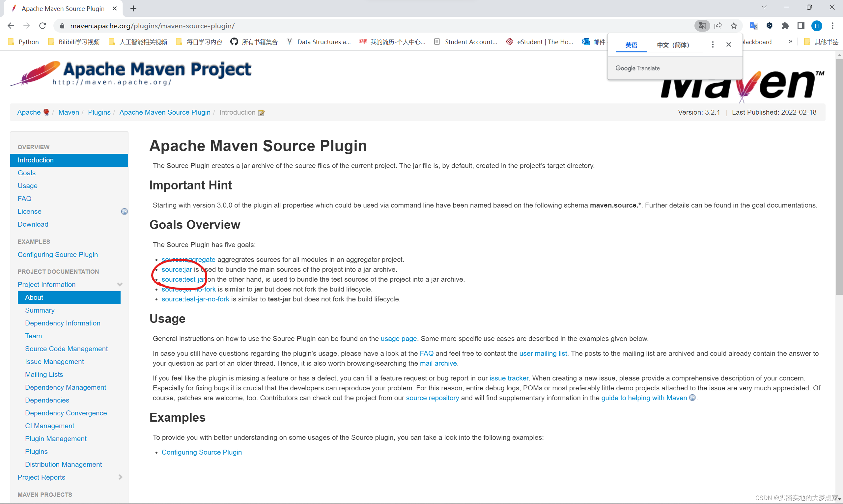843x504 pixels.
Task: Open Configuring Source Plugin sidebar link
Action: click(x=58, y=254)
